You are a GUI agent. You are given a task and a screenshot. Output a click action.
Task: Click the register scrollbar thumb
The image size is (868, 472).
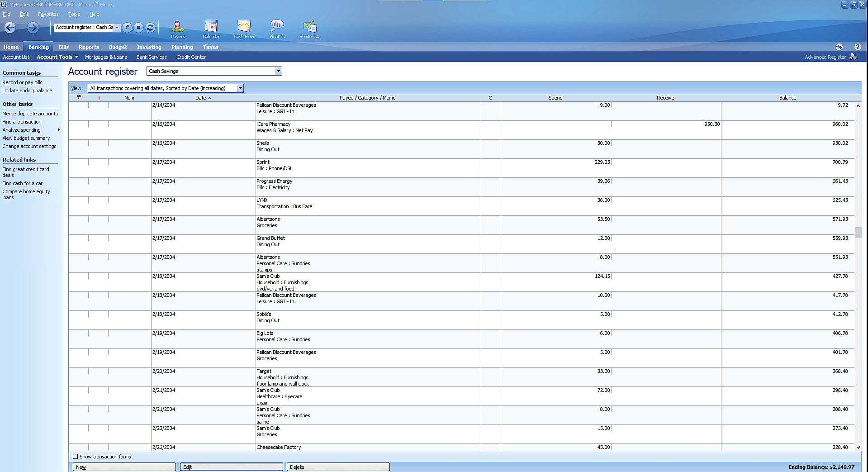pyautogui.click(x=858, y=232)
